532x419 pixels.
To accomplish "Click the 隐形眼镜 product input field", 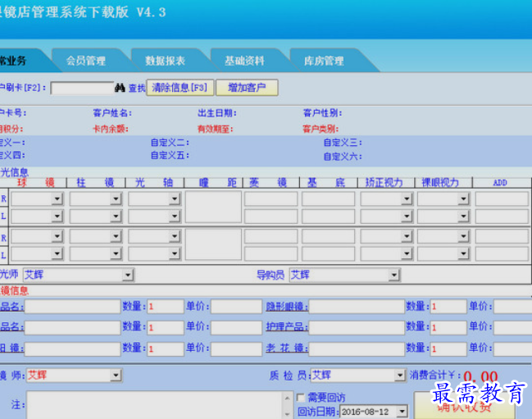I will pos(357,307).
